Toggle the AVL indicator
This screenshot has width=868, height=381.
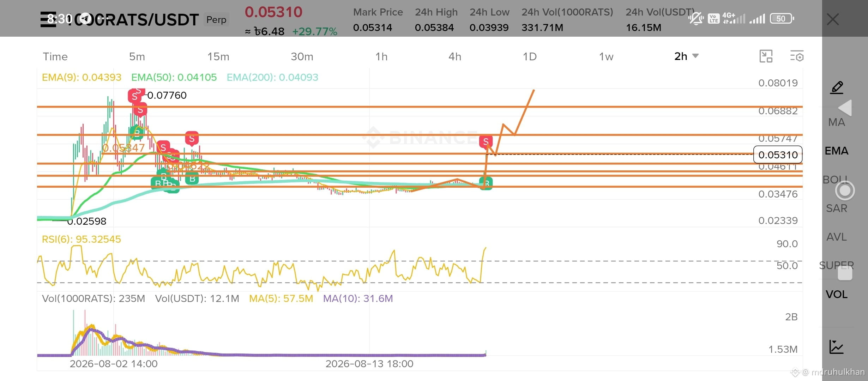tap(836, 237)
